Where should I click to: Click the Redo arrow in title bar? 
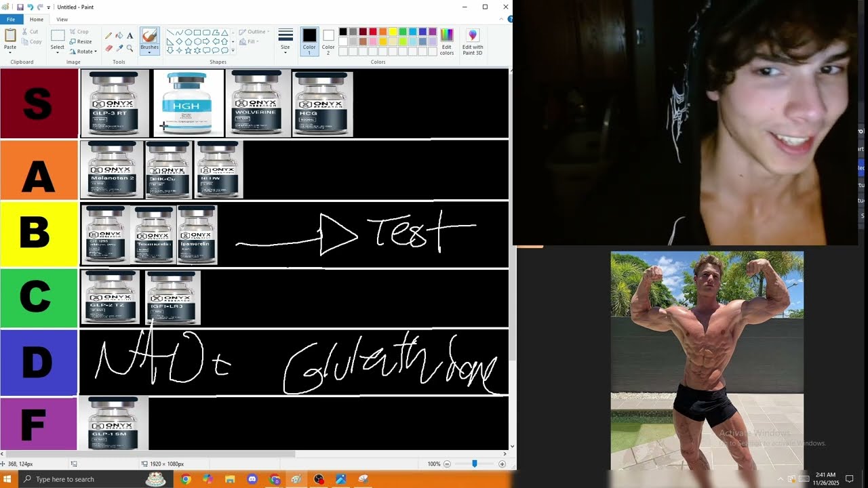pyautogui.click(x=40, y=7)
